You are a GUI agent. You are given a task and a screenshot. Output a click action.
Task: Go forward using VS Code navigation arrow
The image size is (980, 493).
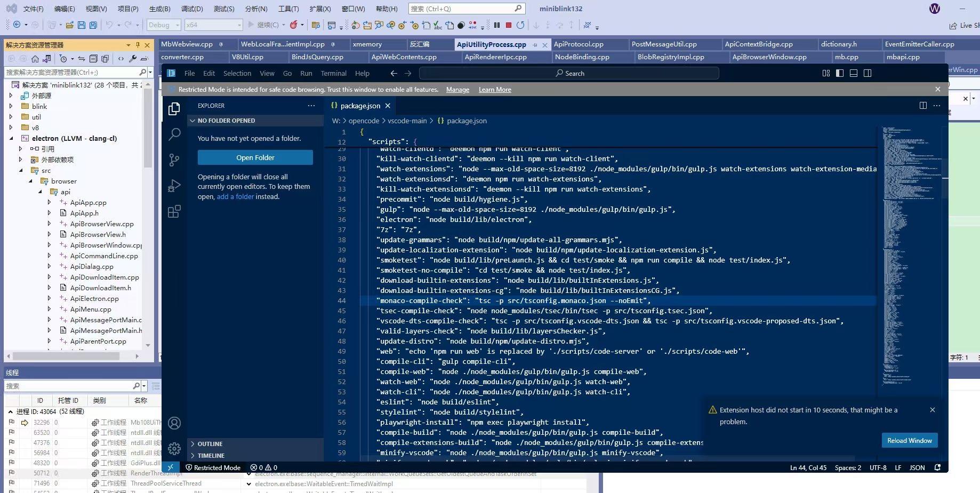pos(408,73)
